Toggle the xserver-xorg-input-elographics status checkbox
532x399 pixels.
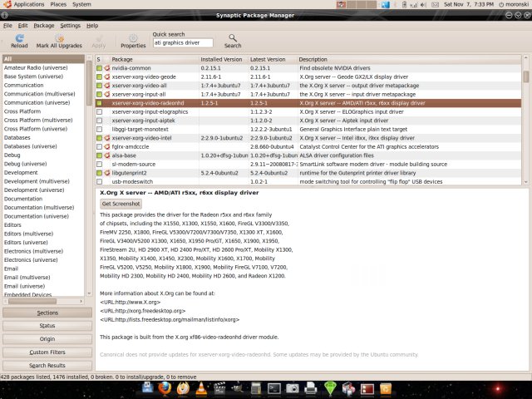100,111
